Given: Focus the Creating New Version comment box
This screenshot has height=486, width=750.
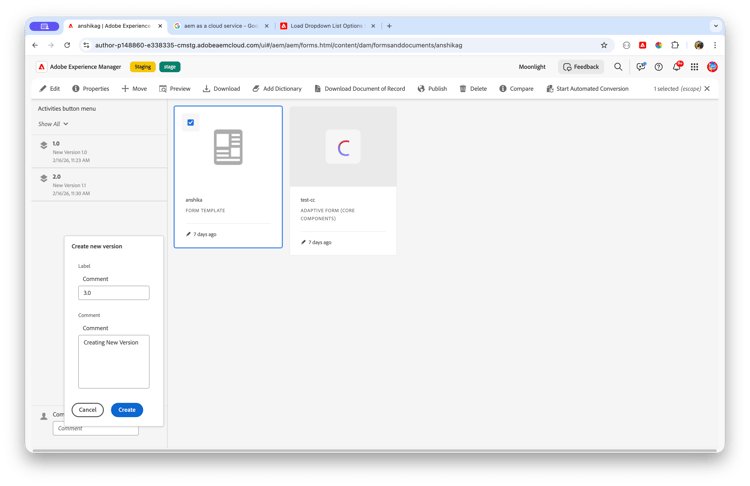Looking at the screenshot, I should pyautogui.click(x=114, y=362).
